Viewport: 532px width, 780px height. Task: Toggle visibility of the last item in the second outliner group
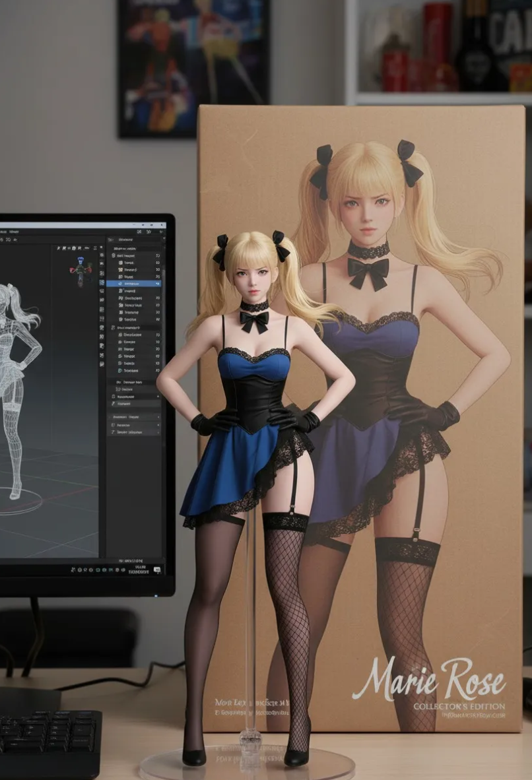click(158, 370)
